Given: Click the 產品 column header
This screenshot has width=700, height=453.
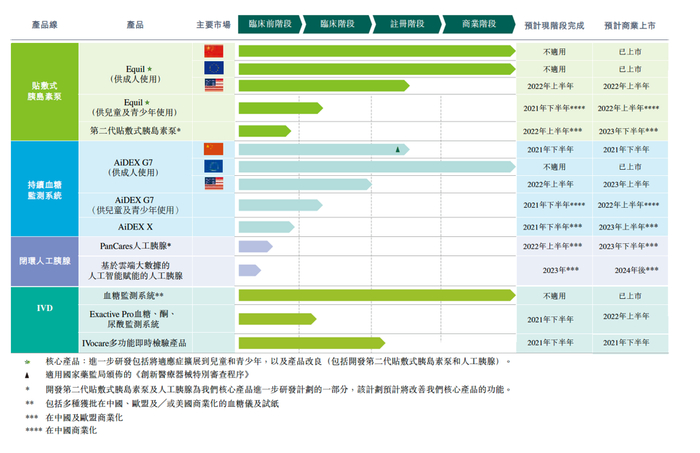Looking at the screenshot, I should [135, 25].
